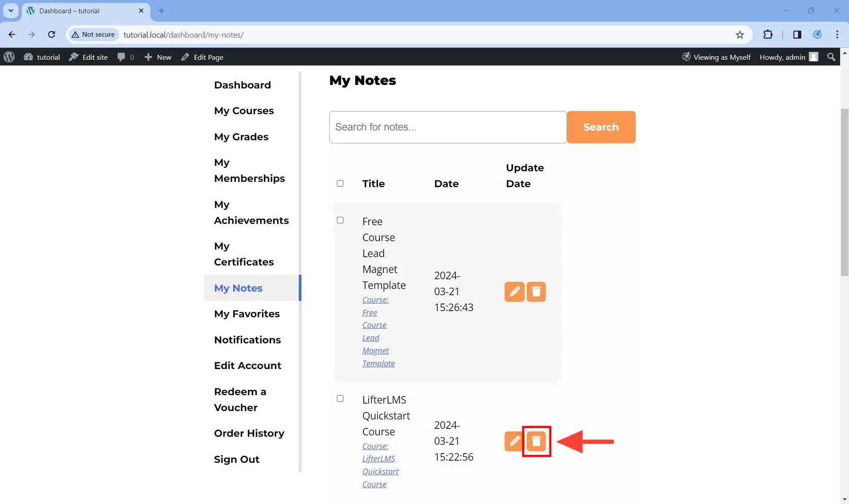Open the New content menu
This screenshot has width=849, height=504.
pyautogui.click(x=158, y=57)
